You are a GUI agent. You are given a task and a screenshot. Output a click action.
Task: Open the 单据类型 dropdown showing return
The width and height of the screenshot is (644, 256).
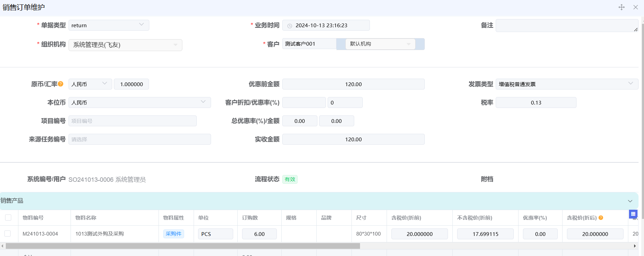pyautogui.click(x=109, y=25)
